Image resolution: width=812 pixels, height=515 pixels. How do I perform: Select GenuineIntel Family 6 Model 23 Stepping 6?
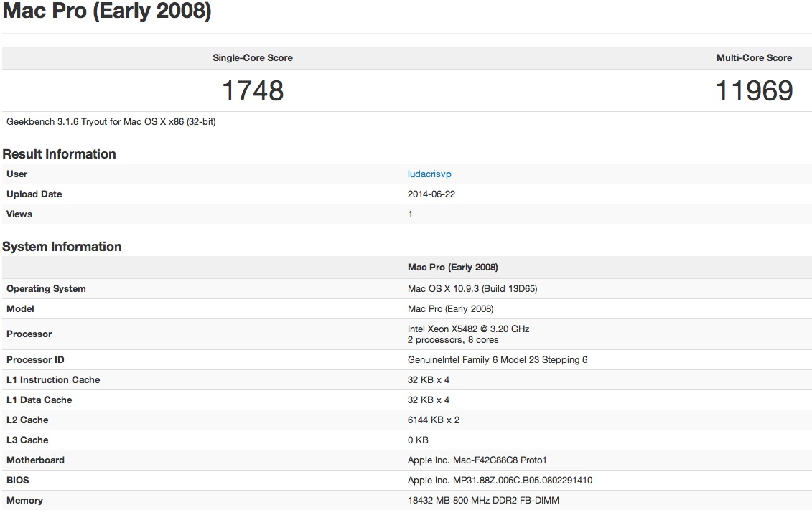click(x=498, y=360)
